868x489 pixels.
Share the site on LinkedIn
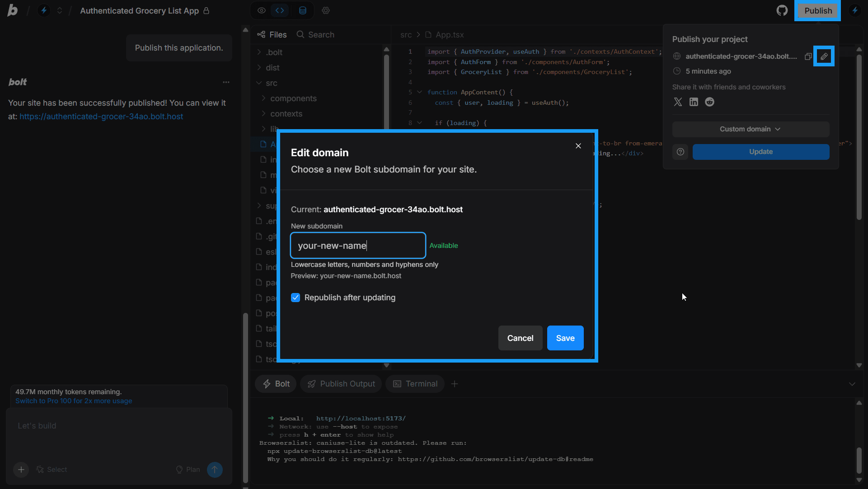point(694,102)
